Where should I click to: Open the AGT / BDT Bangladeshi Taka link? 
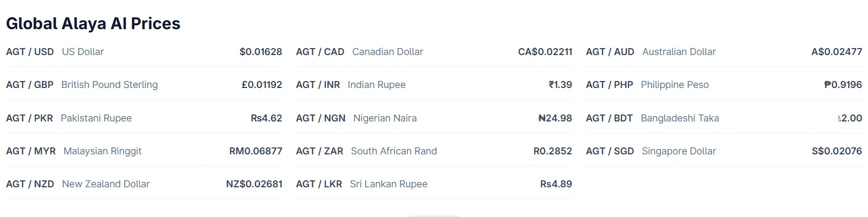(724, 118)
